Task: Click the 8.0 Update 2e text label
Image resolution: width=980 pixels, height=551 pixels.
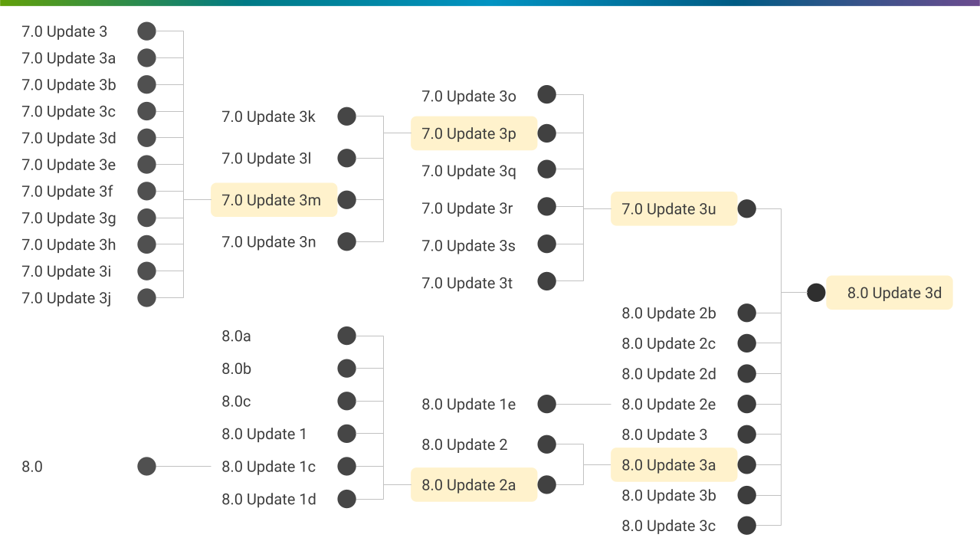Action: (x=668, y=405)
